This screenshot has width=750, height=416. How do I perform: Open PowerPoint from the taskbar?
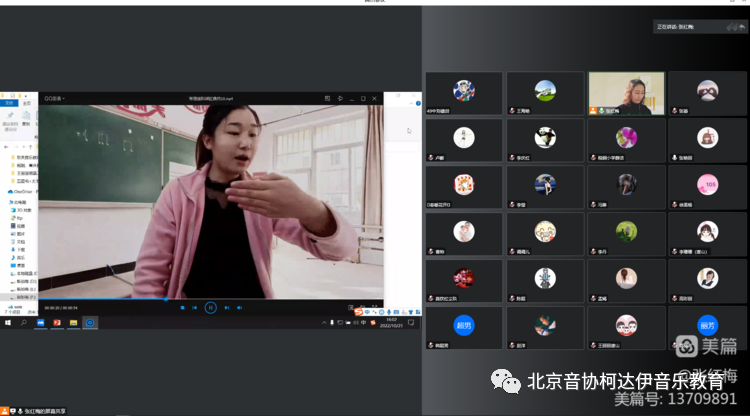coord(57,323)
